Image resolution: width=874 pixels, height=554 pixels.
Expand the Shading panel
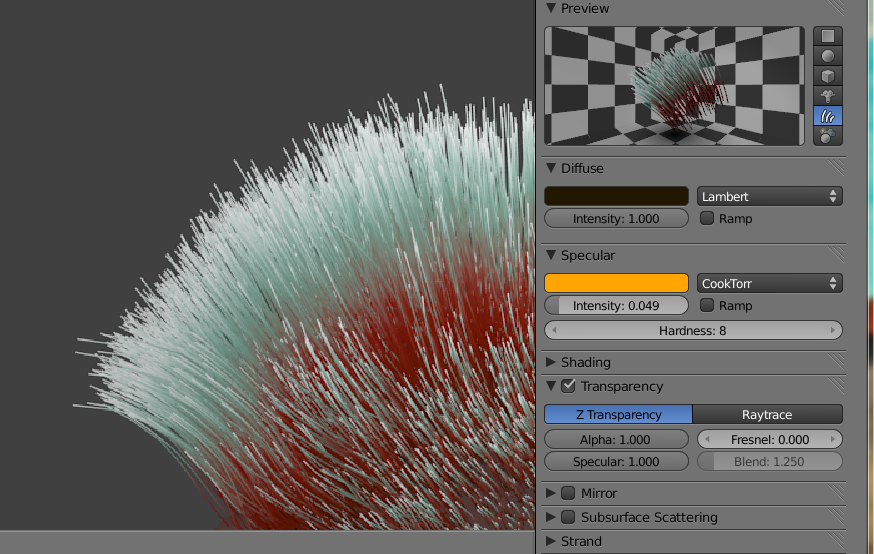point(551,362)
